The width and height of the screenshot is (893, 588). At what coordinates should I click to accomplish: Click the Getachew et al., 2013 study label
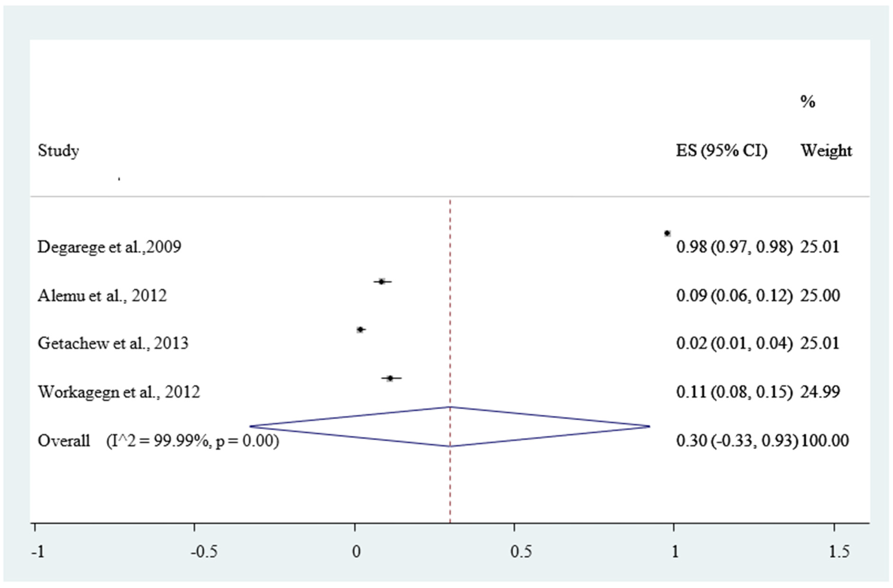coord(113,344)
